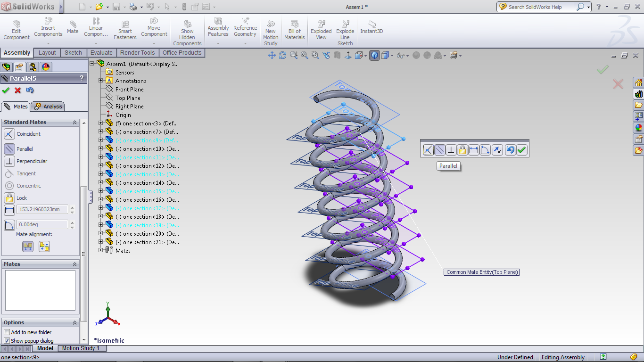Image resolution: width=644 pixels, height=362 pixels.
Task: Expand the Mates folder node
Action: [x=100, y=251]
